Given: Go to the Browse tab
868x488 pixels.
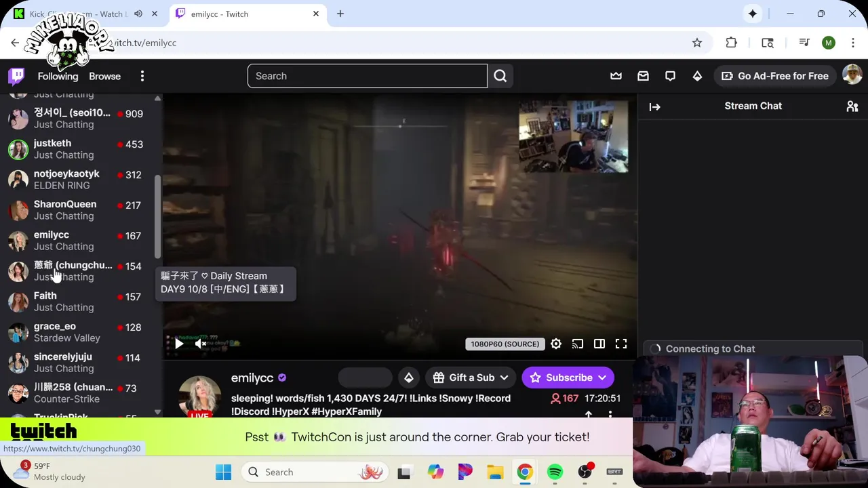Looking at the screenshot, I should point(104,76).
